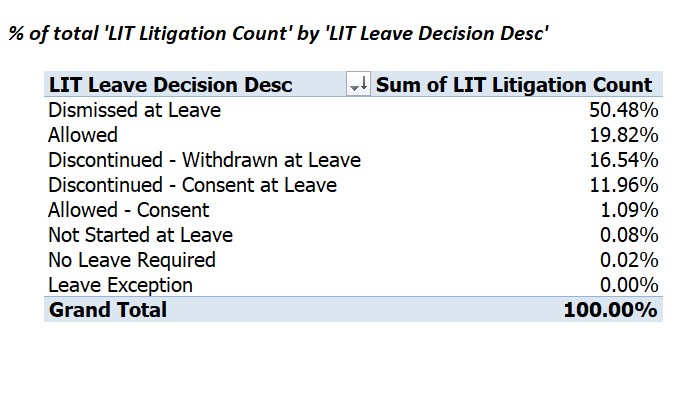Click the 100.00% grand total cell
Image resolution: width=700 pixels, height=393 pixels.
point(610,310)
